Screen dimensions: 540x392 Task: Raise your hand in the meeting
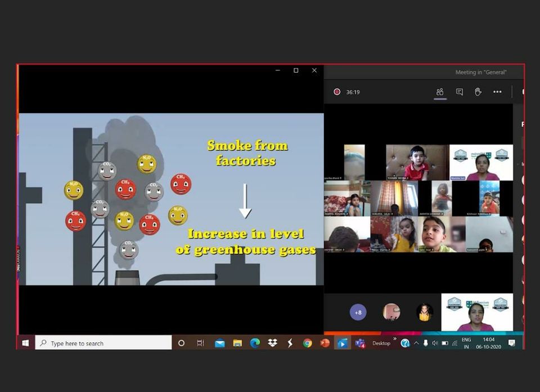tap(478, 92)
